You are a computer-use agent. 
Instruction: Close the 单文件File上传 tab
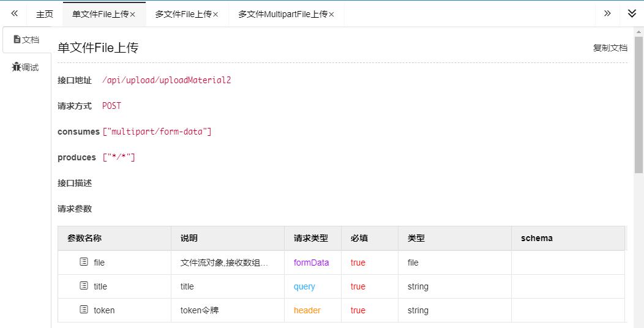(x=133, y=15)
